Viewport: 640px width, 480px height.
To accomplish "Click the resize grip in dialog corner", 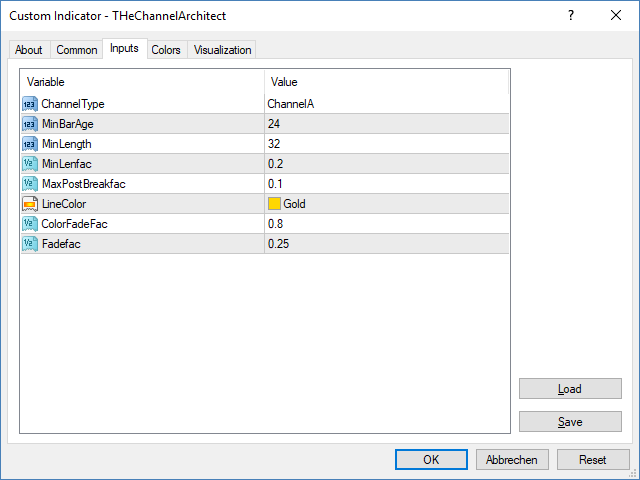I will click(x=634, y=474).
